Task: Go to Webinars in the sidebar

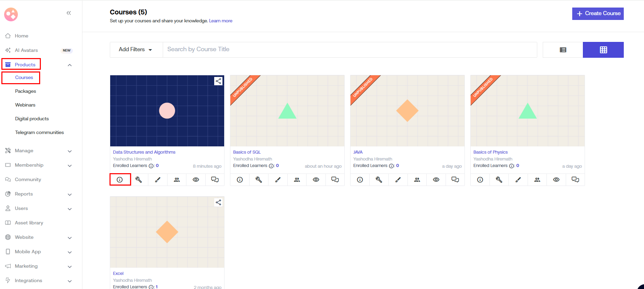Action: point(25,105)
